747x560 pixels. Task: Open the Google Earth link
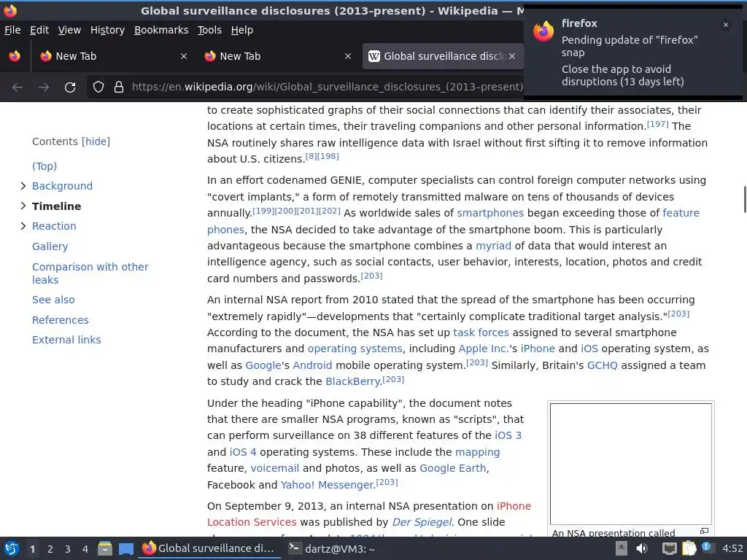(452, 469)
